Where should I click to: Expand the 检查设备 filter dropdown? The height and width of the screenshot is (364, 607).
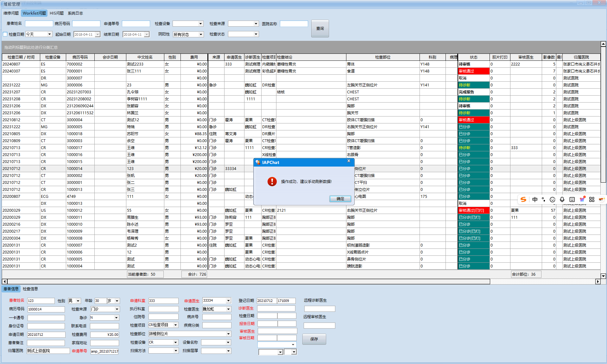click(x=200, y=24)
